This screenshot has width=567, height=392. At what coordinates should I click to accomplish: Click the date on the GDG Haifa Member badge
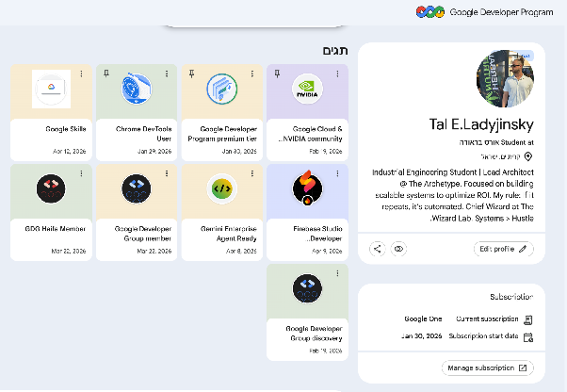(x=69, y=251)
